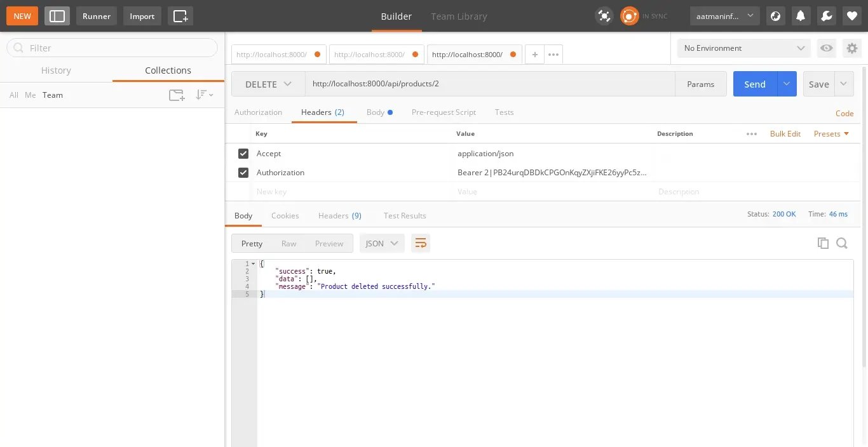Image resolution: width=868 pixels, height=447 pixels.
Task: Open the History tab in sidebar
Action: (56, 70)
